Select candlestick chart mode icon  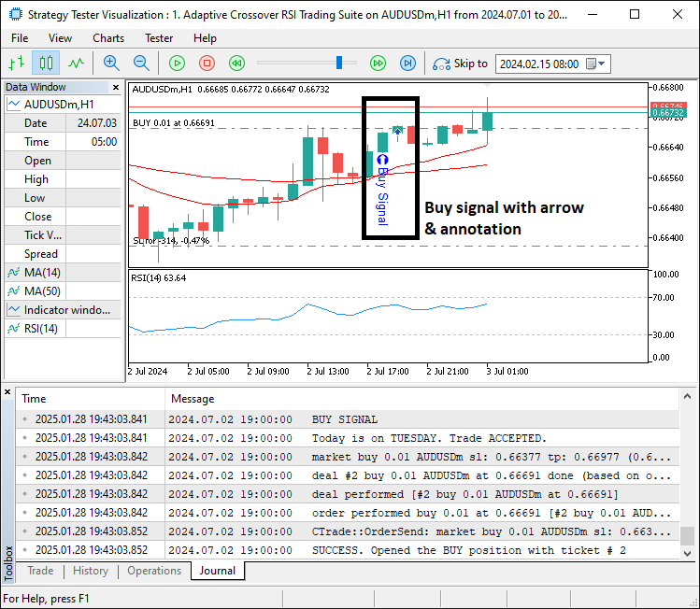[46, 64]
